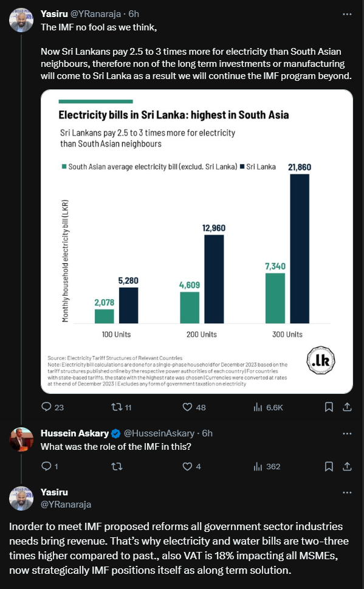Share Yasiru's electricity bills tweet
The image size is (364, 589).
(348, 407)
